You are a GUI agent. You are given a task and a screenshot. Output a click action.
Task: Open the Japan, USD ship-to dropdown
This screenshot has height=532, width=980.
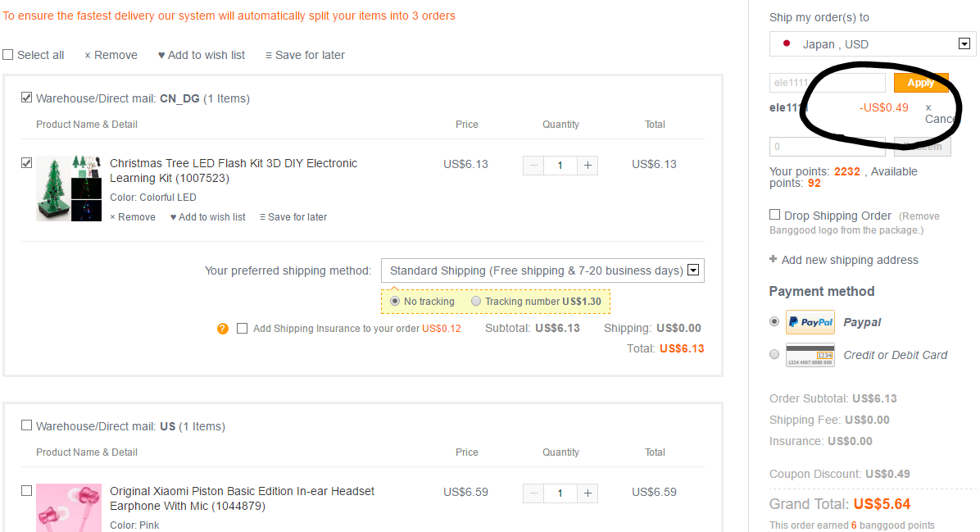[873, 43]
